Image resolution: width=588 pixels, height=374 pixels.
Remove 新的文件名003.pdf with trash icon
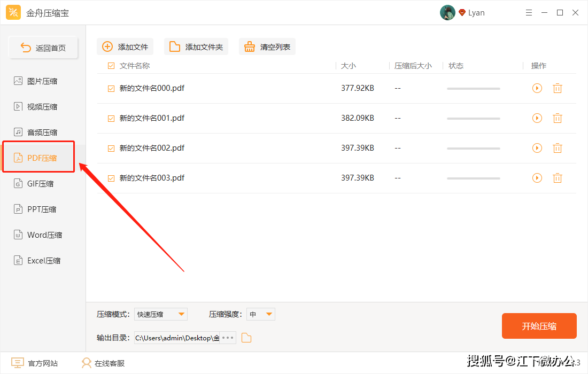click(x=557, y=178)
